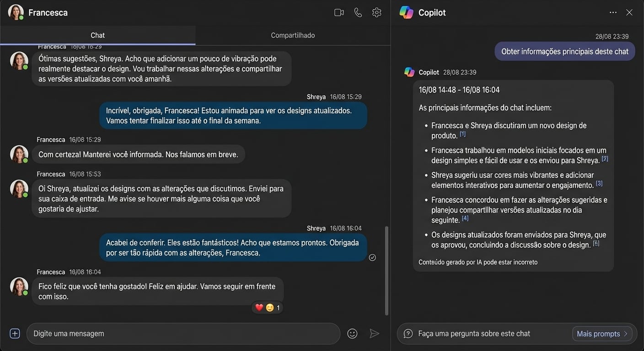
Task: Open citation reference [1] in the summary
Action: [462, 133]
